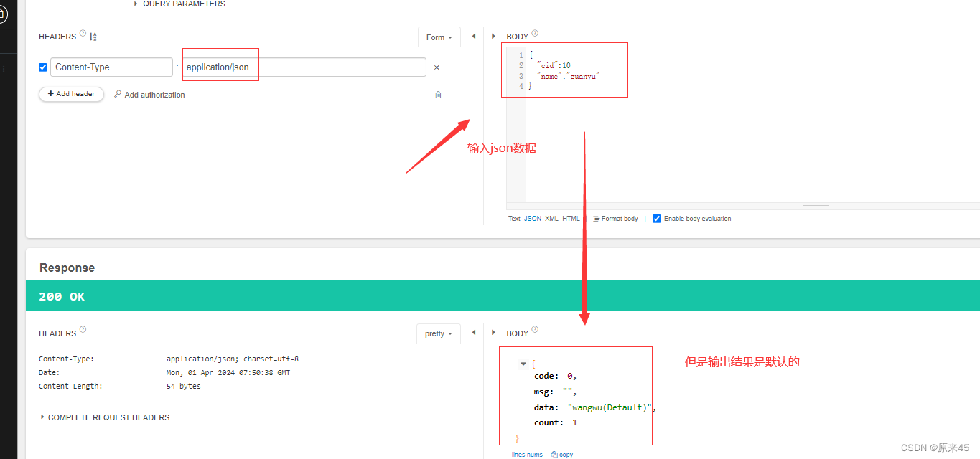The width and height of the screenshot is (980, 459).
Task: Click the "wangwu(Default)" data value in the response
Action: pyautogui.click(x=610, y=407)
